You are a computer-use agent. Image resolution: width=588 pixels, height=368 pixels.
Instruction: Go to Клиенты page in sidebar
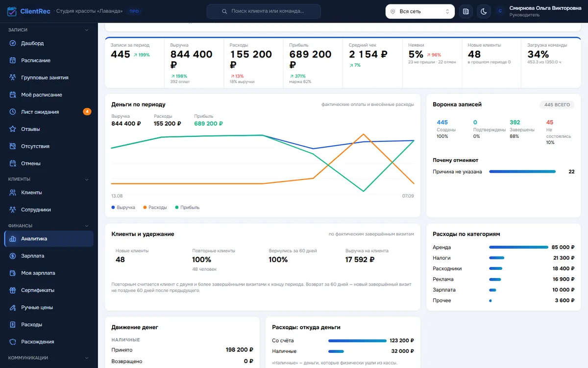(49, 192)
